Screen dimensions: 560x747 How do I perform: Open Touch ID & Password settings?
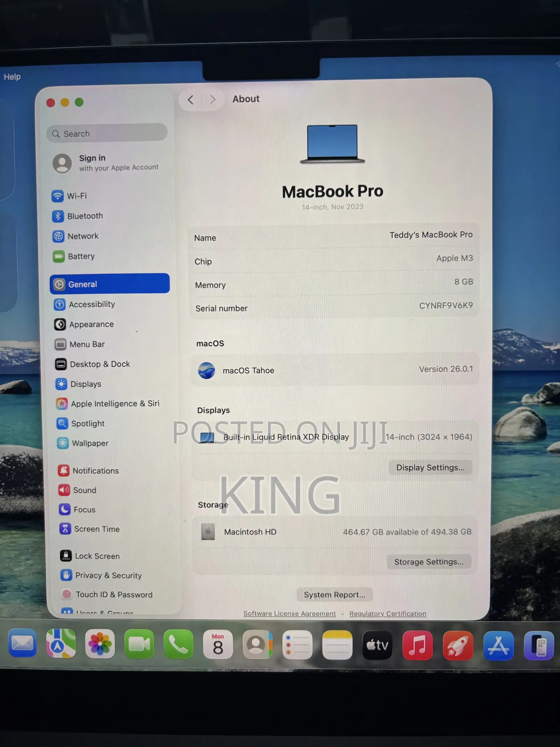pos(107,594)
